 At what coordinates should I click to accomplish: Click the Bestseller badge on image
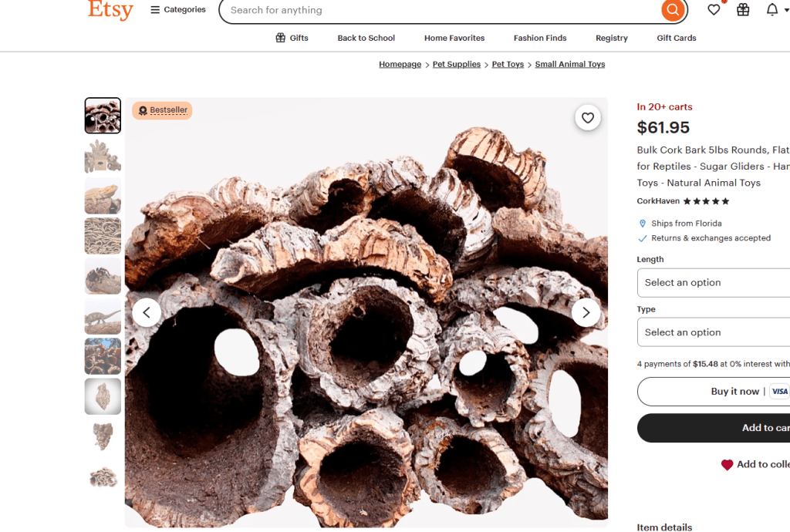162,110
